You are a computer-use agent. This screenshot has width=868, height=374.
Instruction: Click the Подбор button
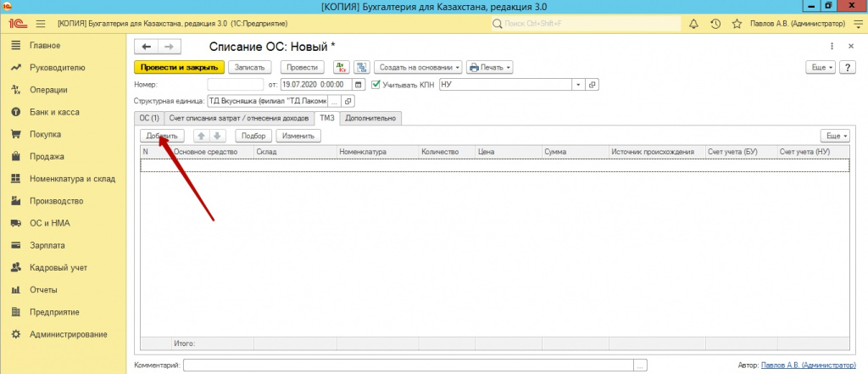(253, 136)
